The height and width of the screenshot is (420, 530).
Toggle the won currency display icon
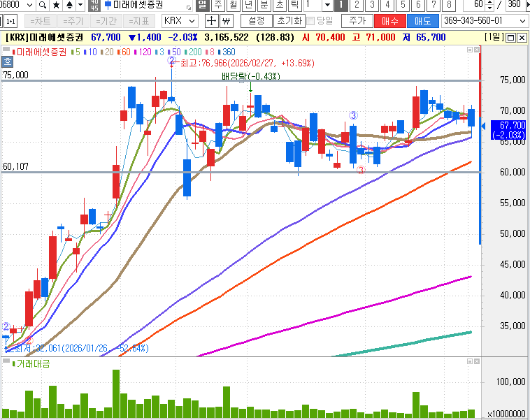(x=227, y=21)
